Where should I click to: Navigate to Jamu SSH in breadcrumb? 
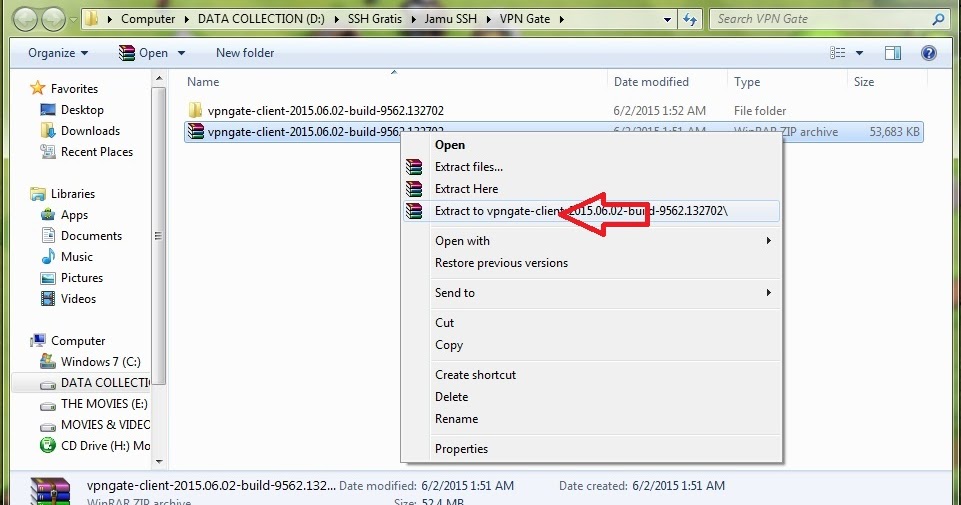[450, 19]
